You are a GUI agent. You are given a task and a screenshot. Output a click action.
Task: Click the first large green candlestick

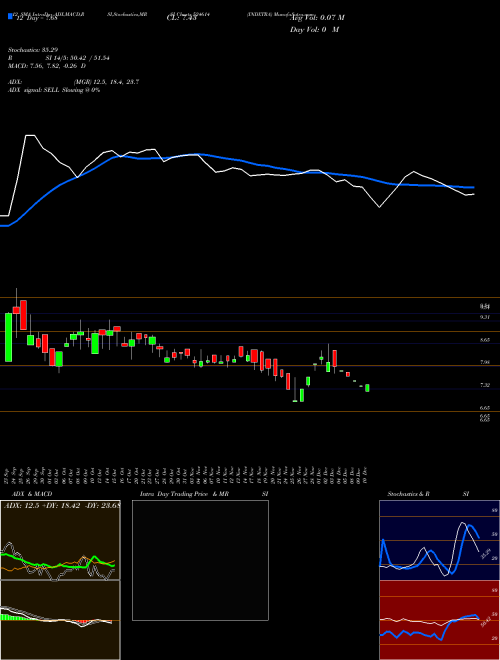point(8,337)
